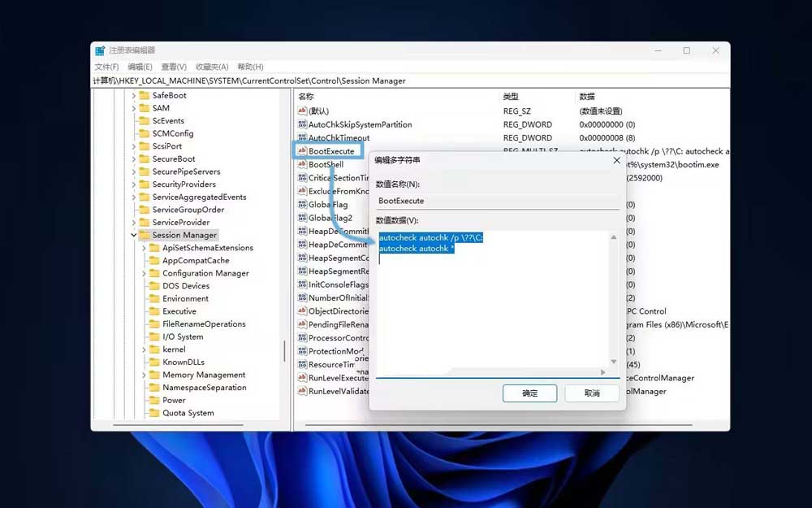The image size is (812, 508).
Task: Click the 取消 button to dismiss the dialog
Action: (x=592, y=393)
